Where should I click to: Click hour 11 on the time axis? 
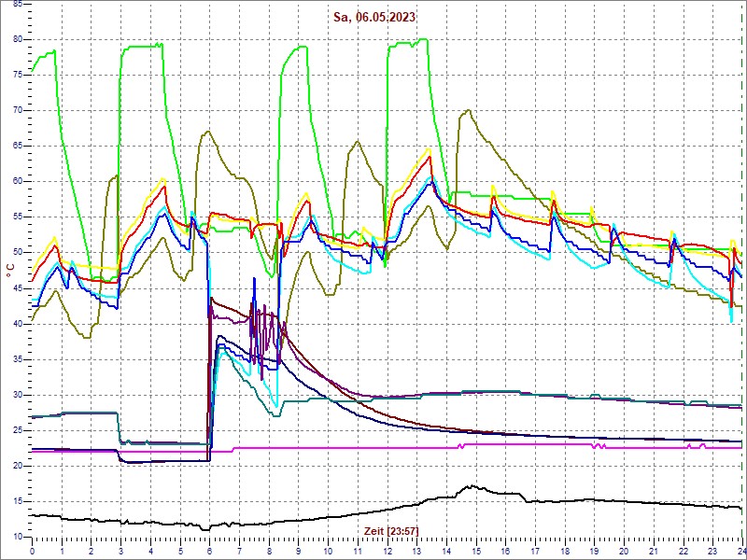[x=358, y=551]
